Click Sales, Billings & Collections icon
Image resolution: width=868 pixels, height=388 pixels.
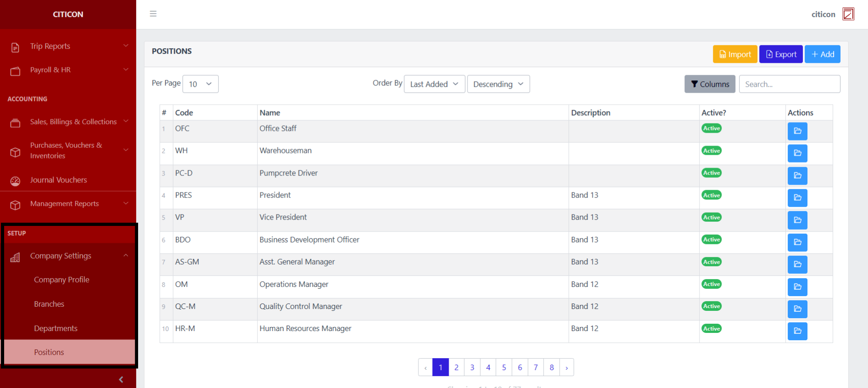pos(15,123)
